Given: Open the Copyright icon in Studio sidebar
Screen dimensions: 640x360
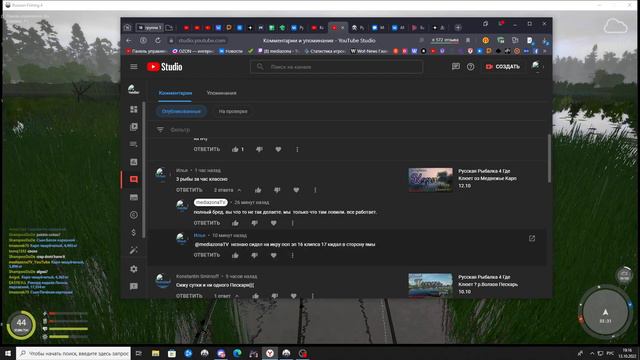Looking at the screenshot, I should coord(133,215).
